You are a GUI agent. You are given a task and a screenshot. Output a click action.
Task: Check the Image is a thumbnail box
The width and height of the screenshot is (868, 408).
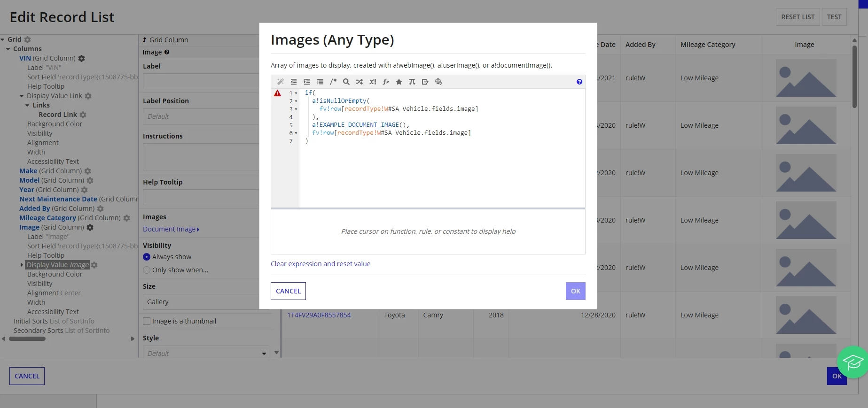point(147,321)
